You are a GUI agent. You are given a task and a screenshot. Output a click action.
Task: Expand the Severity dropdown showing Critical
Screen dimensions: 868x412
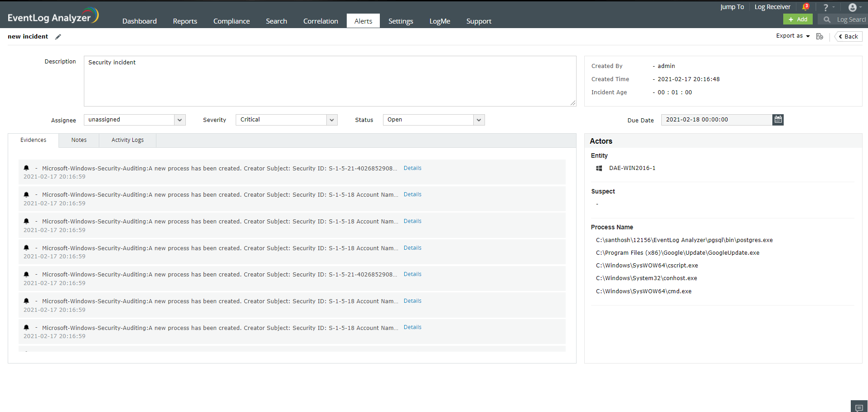tap(332, 120)
